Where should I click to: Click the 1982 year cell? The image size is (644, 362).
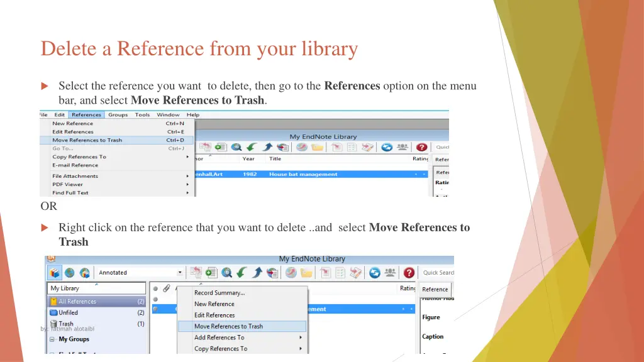coord(250,175)
